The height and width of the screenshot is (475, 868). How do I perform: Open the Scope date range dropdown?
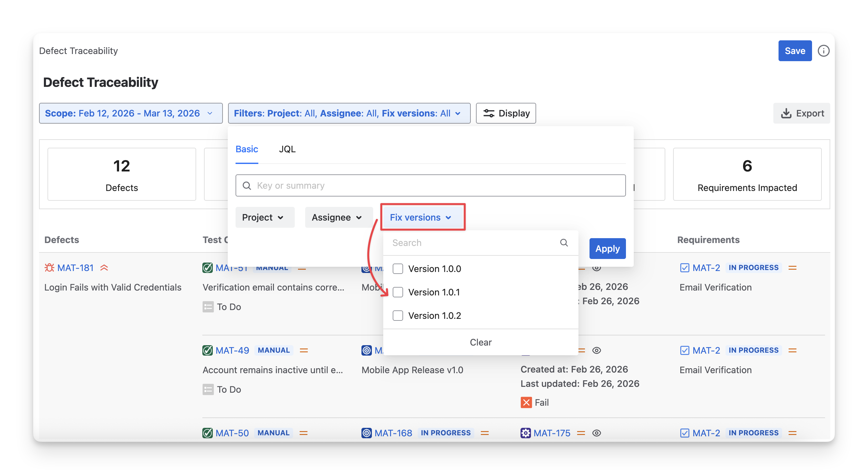(131, 113)
